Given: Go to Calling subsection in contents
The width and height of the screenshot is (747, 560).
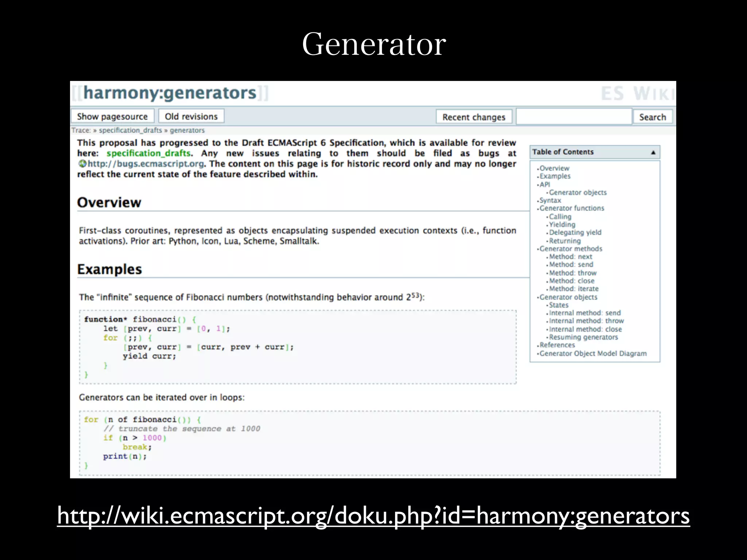Looking at the screenshot, I should 560,217.
